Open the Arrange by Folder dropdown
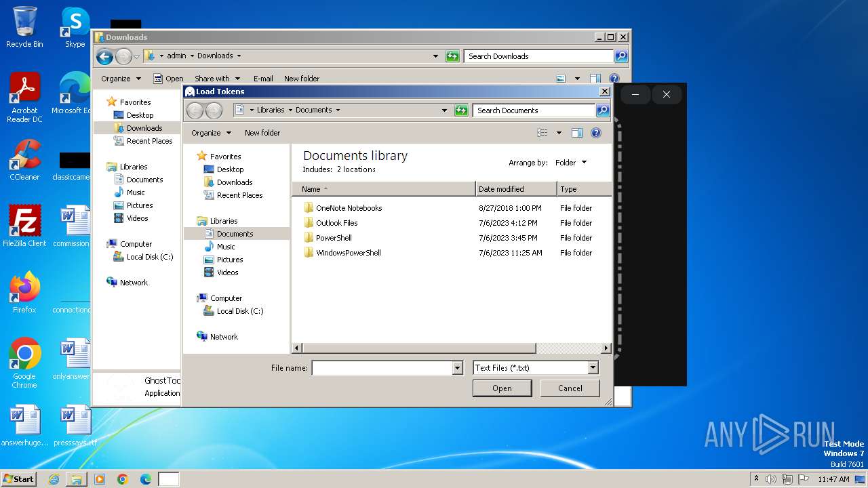Viewport: 868px width, 488px height. tap(571, 163)
